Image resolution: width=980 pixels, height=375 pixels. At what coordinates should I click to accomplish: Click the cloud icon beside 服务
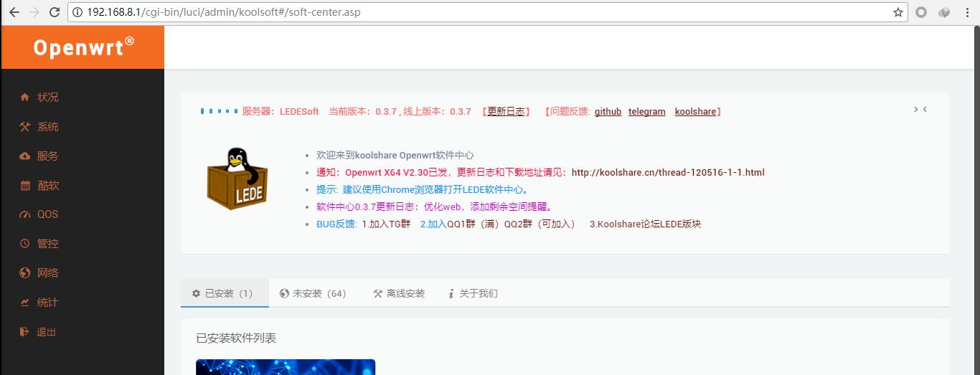pos(25,156)
